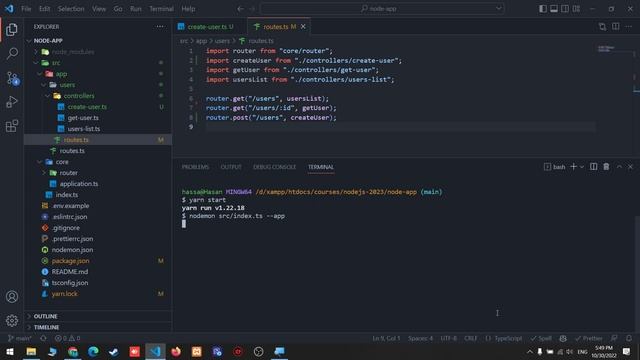
Task: Switch to the Output tab
Action: [231, 167]
